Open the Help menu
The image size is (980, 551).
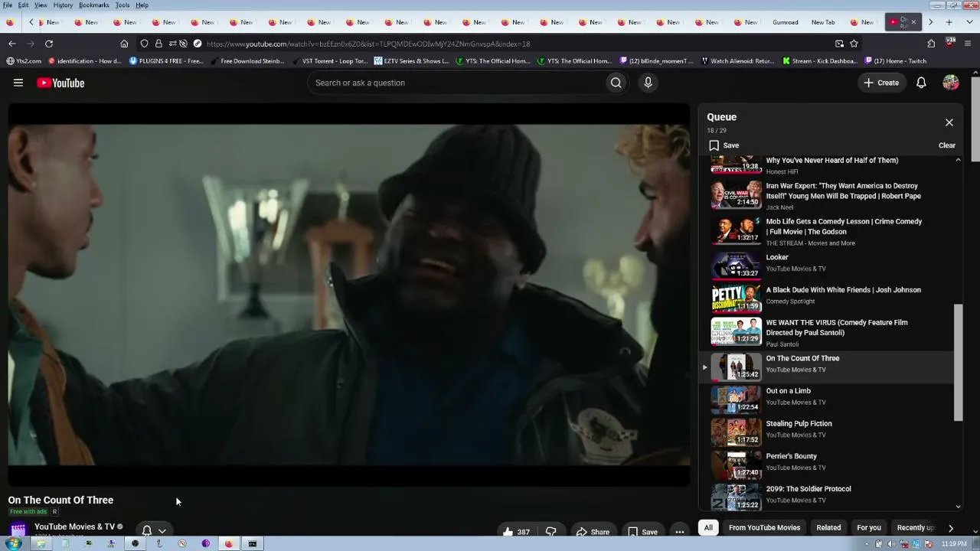[x=142, y=5]
